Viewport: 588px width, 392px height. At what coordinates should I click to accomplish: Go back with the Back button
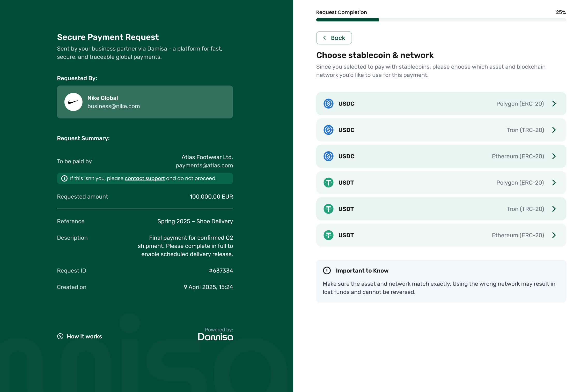[x=334, y=38]
